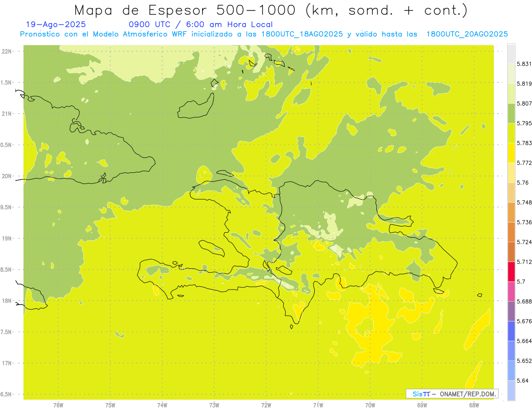Click the time text '0900 UTC / 6:00 am Hora Local'

tap(200, 25)
